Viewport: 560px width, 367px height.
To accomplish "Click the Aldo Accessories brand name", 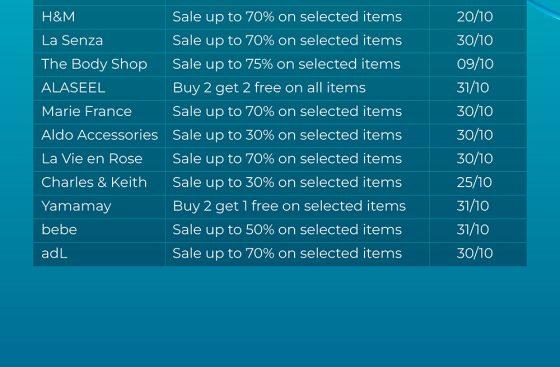I will point(100,135).
